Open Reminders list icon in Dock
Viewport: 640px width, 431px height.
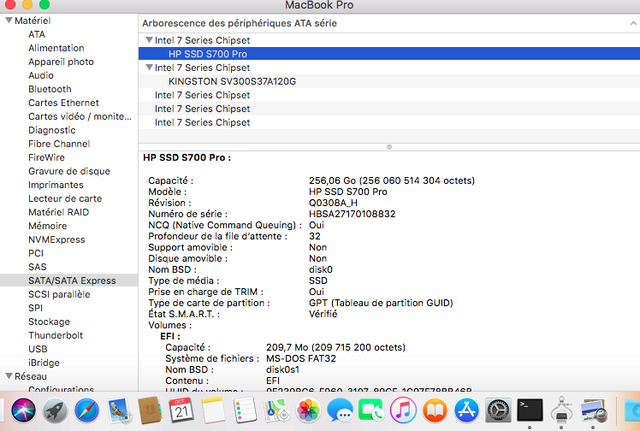245,410
